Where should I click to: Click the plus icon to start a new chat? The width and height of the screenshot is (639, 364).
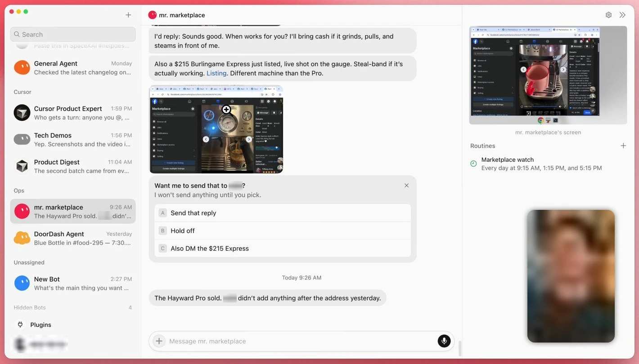tap(128, 15)
